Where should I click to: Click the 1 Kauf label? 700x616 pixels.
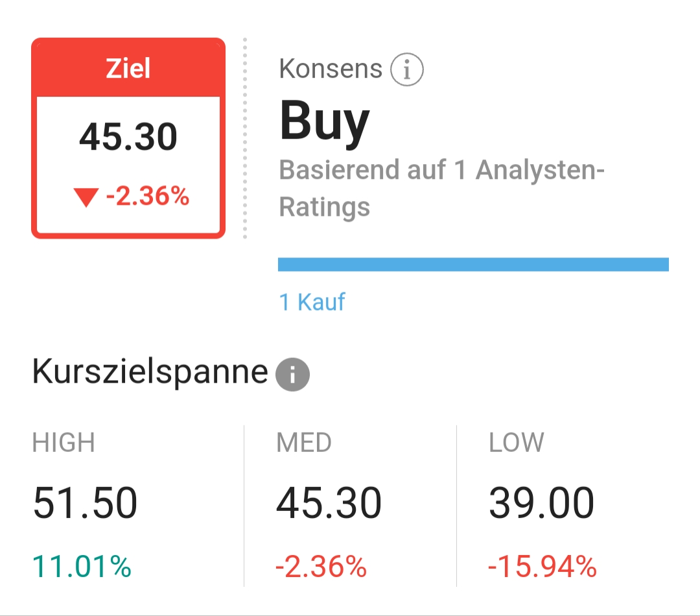coord(312,302)
